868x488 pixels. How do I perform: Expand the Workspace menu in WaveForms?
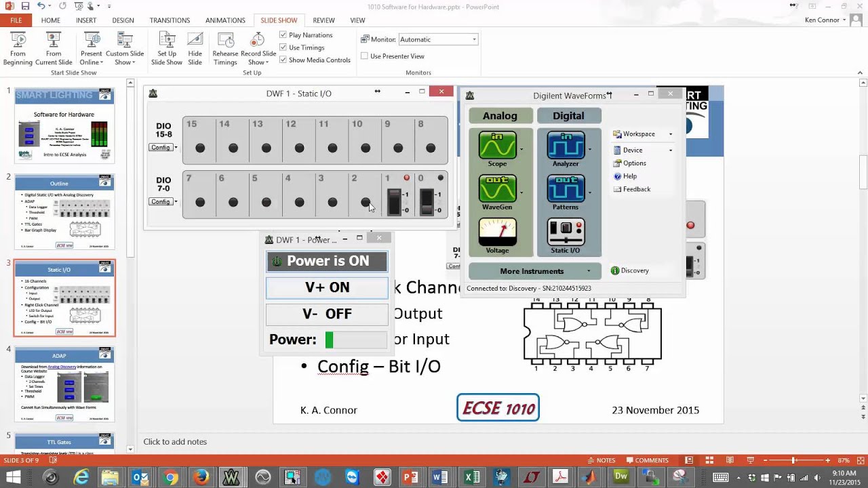click(642, 134)
